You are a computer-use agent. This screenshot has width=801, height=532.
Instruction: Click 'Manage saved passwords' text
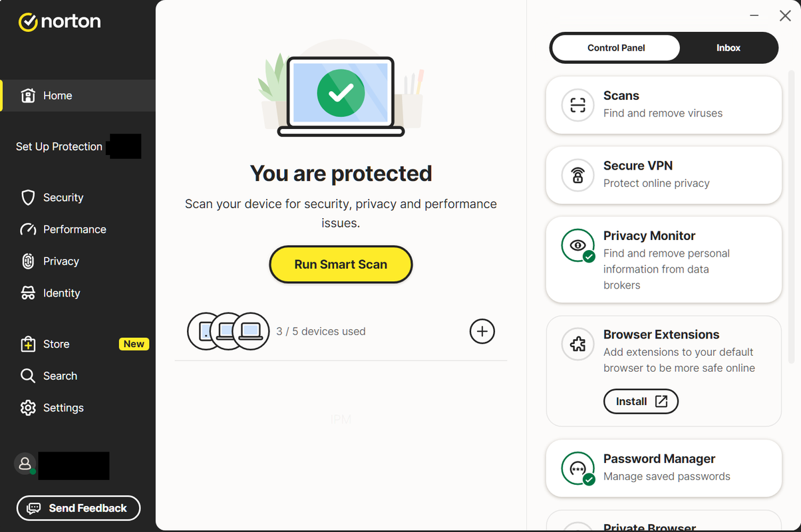coord(667,476)
